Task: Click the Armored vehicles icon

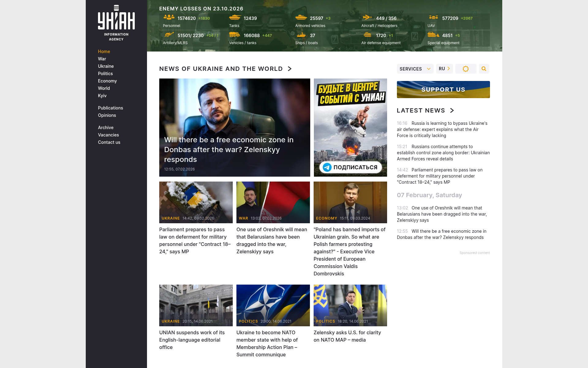Action: coord(301,17)
